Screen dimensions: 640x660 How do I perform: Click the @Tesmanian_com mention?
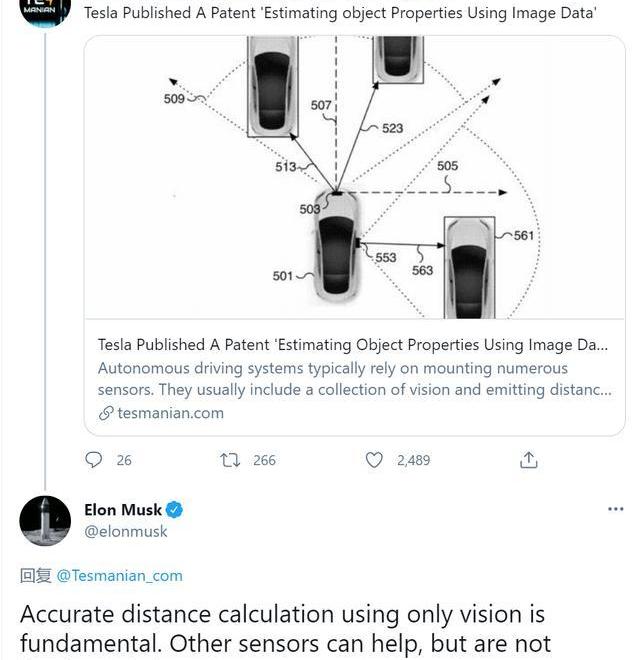point(119,575)
